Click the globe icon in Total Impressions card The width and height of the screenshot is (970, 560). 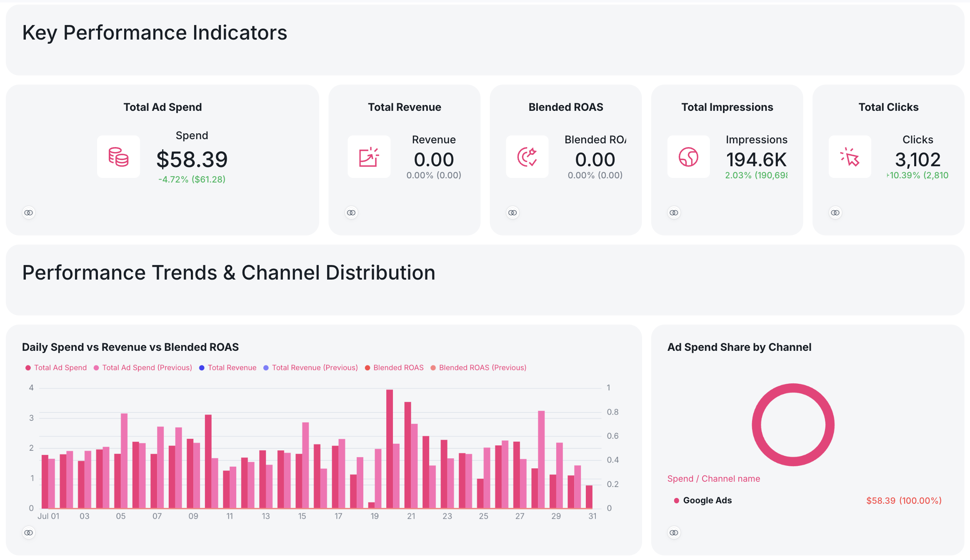[x=688, y=157]
